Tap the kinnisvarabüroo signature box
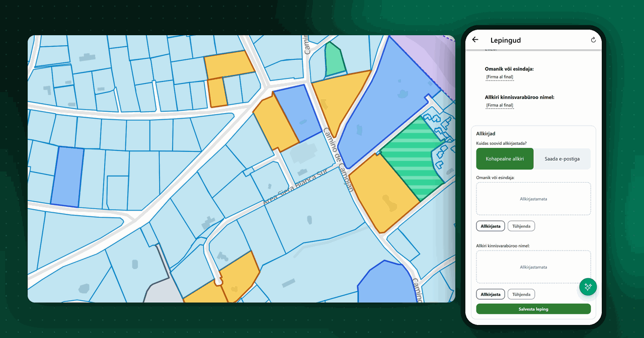Screen dimensions: 644x338 click(x=533, y=267)
